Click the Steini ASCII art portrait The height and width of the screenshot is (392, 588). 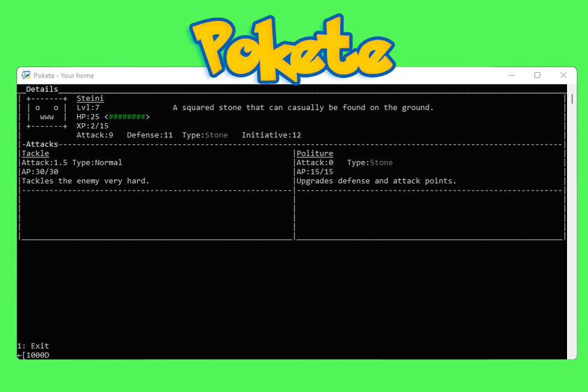[x=46, y=112]
